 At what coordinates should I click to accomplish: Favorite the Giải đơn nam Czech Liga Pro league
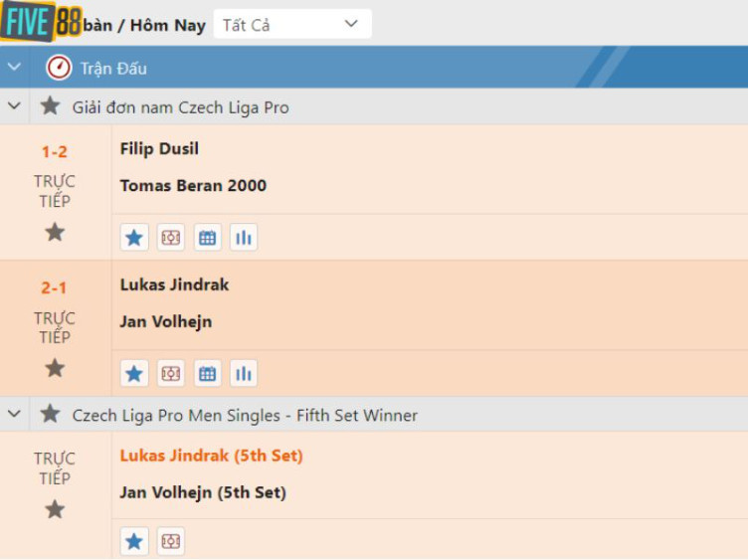tap(50, 106)
